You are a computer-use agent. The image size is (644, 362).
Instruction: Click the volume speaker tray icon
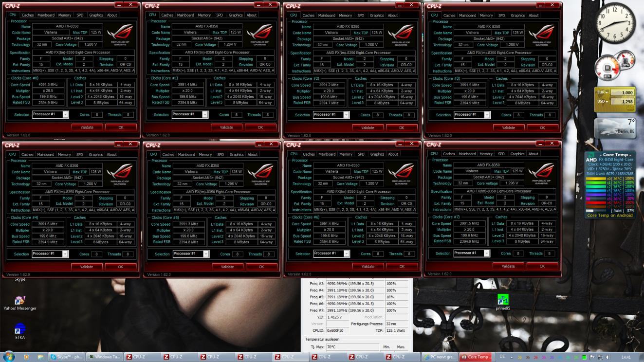pos(608,357)
